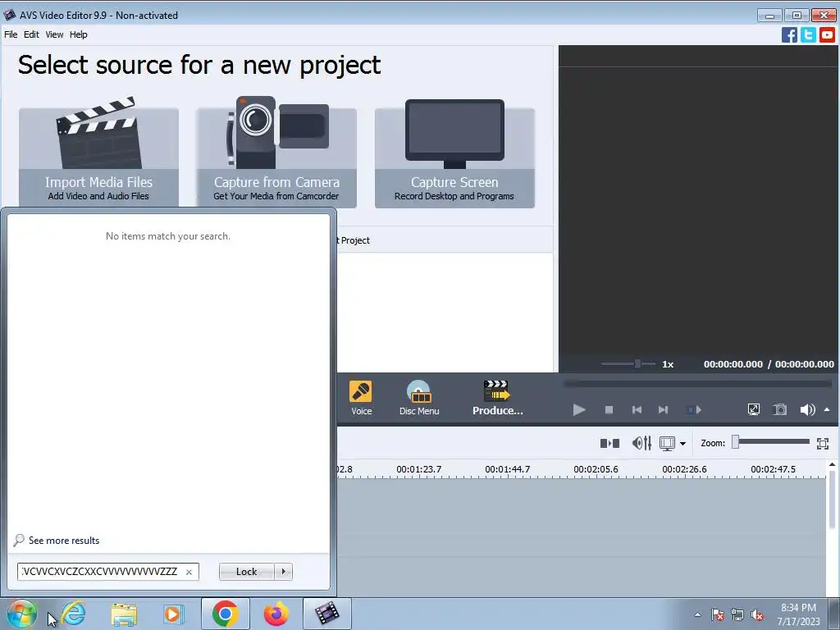
Task: Open full screen preview icon
Action: 753,410
